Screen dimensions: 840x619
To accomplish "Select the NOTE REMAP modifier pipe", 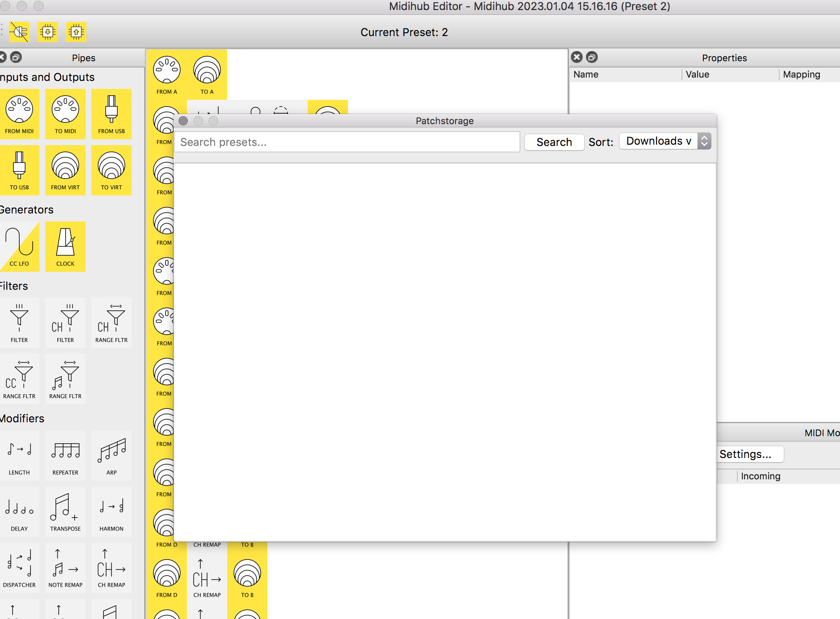I will [x=65, y=567].
